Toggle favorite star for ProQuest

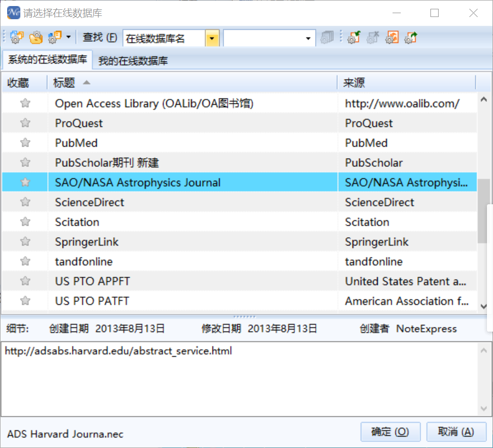25,123
